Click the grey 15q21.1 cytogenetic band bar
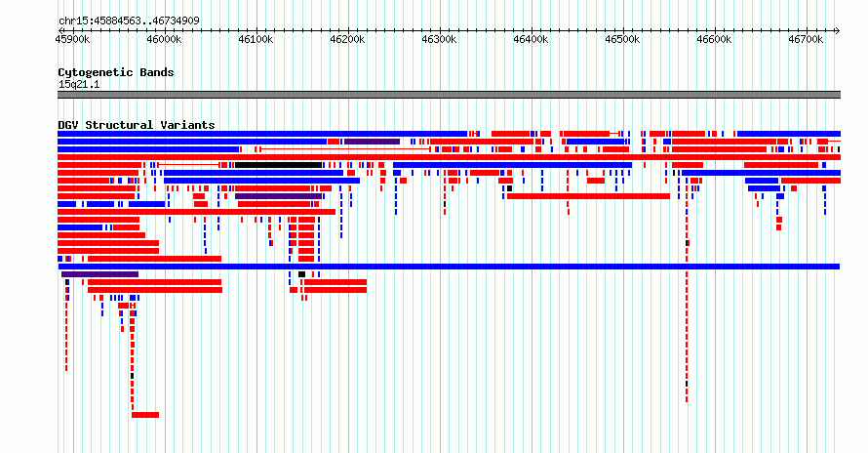Screen dimensions: 868x453 pos(449,95)
